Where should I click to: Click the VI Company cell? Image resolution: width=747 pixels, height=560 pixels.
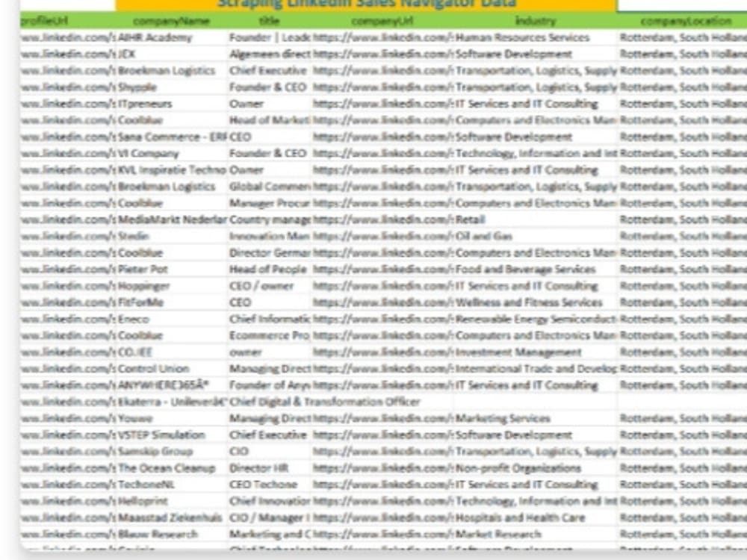point(172,153)
